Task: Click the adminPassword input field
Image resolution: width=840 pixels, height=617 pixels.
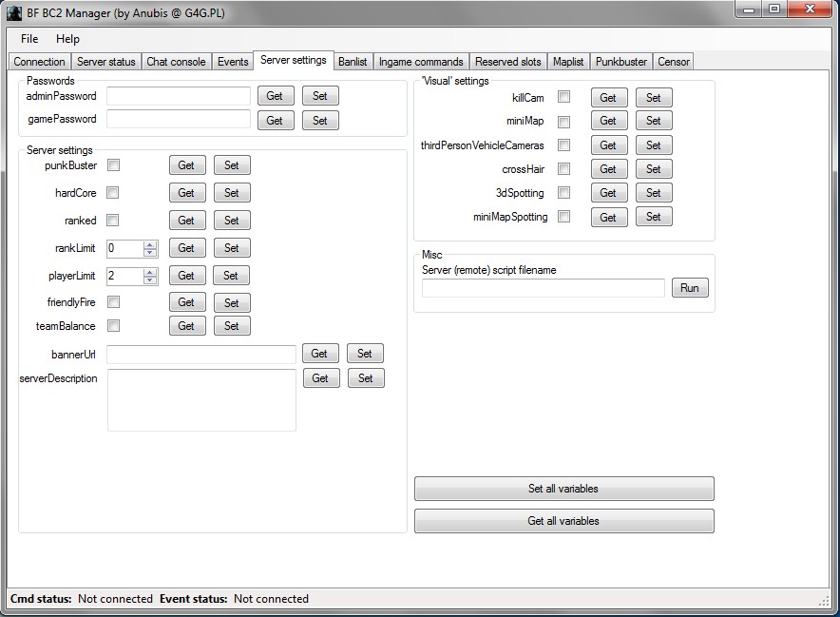Action: 179,96
